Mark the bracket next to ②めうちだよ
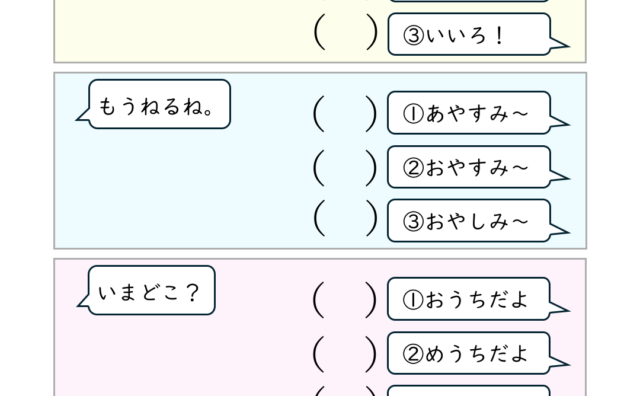Viewport: 640px width, 396px height. (x=345, y=354)
